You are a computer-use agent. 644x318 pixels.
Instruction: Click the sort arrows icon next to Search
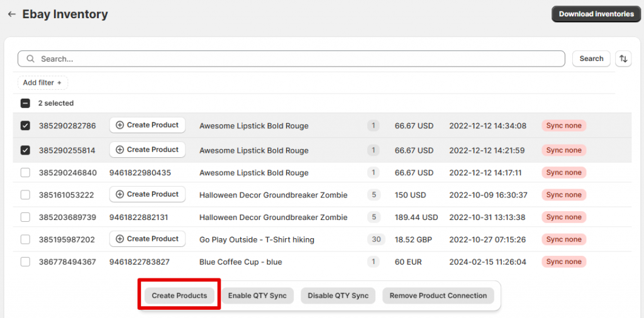(x=623, y=58)
